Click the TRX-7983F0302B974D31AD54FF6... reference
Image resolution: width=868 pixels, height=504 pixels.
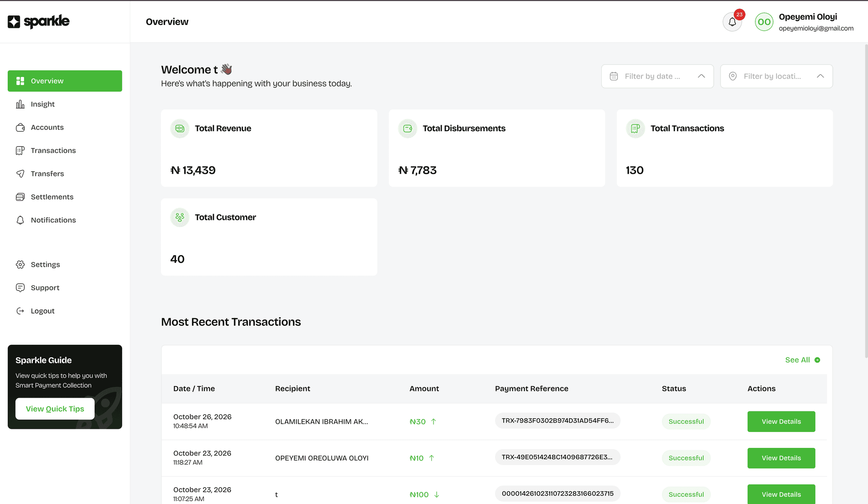[557, 421]
